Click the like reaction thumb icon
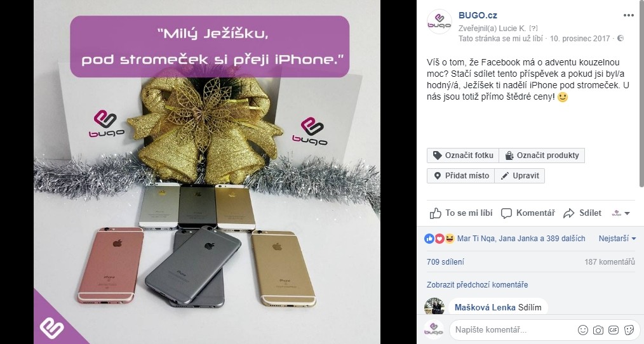Viewport: 644px width, 344px height. [x=429, y=239]
